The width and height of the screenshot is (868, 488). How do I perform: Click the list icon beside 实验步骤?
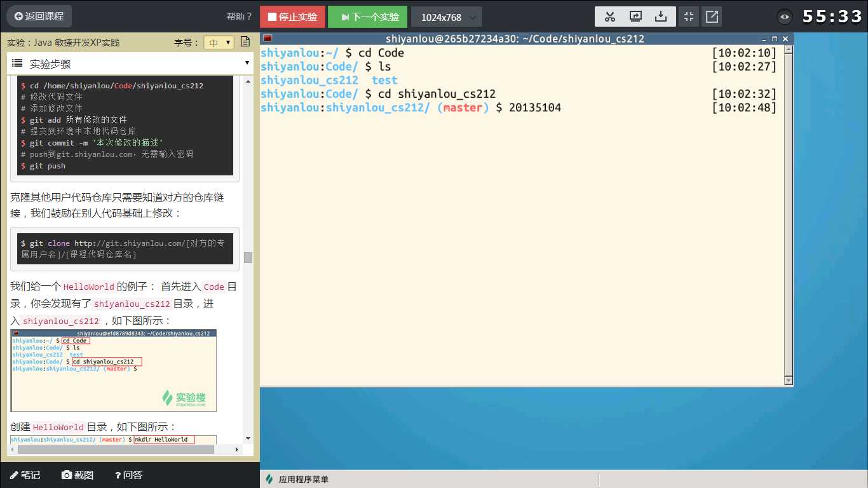[x=17, y=63]
